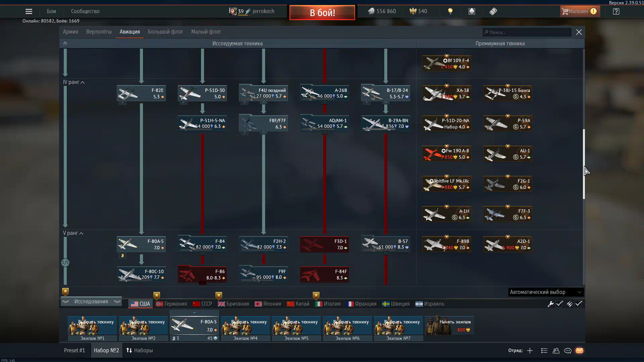Click the red В бой! button
The width and height of the screenshot is (644, 362).
coord(322,13)
